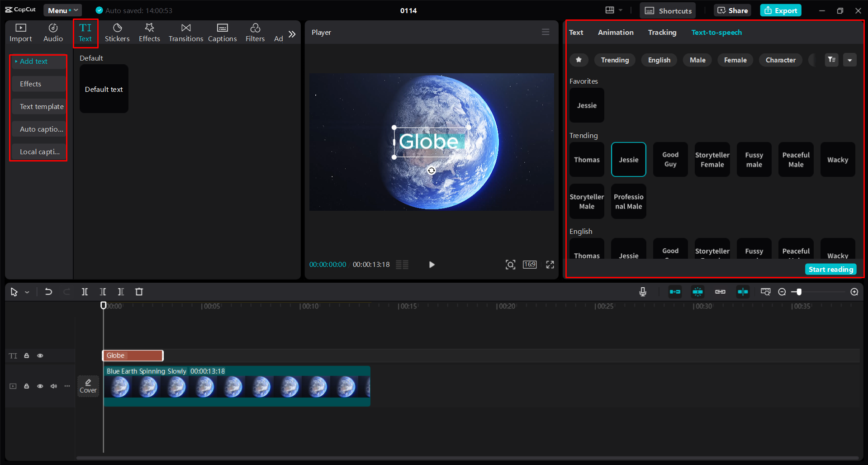Open the aspect ratio 16:9 dropdown under the player
This screenshot has height=465, width=868.
click(x=529, y=264)
